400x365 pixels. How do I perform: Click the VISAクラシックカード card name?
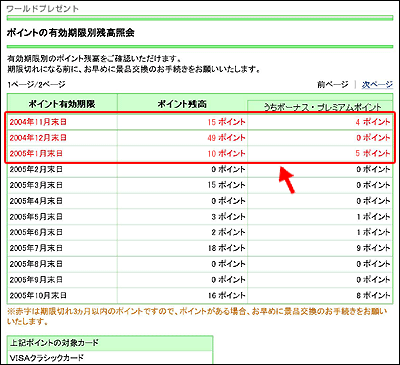click(x=47, y=358)
